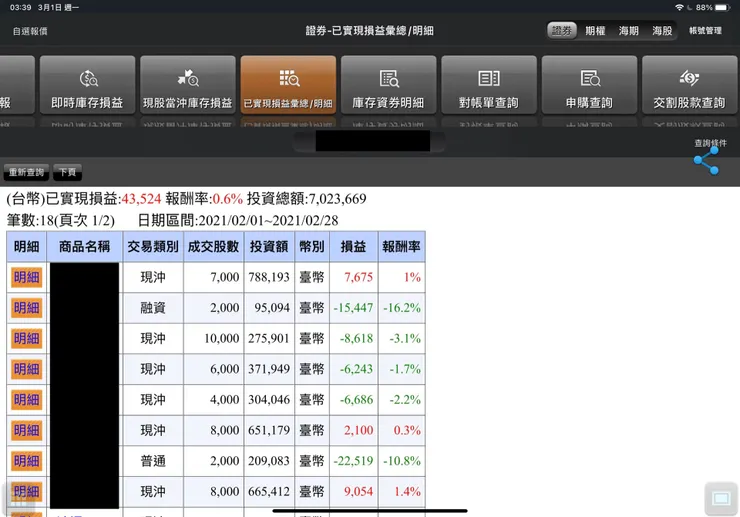Open 明細 for the 9,054 profit row
Screen dimensions: 740x517
click(x=27, y=492)
